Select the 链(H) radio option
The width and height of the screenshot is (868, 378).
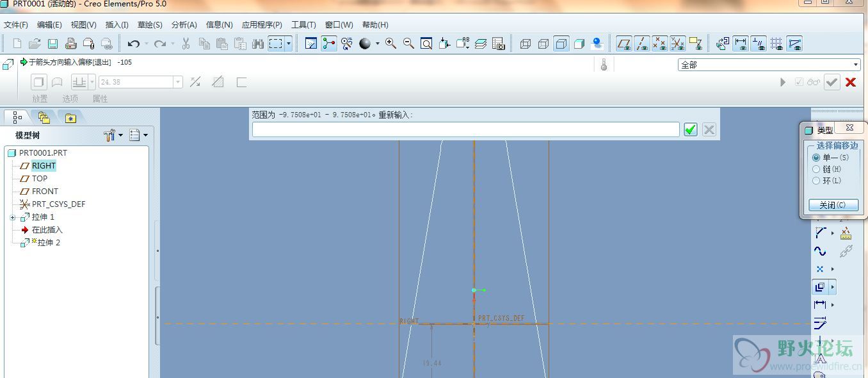coord(816,169)
